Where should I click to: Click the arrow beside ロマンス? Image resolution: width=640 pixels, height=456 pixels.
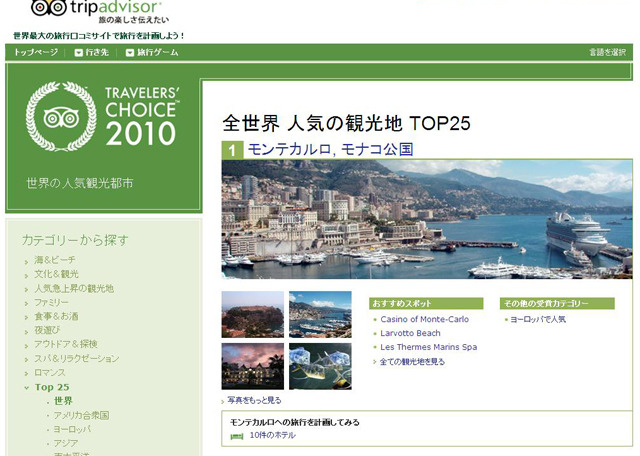tap(27, 374)
